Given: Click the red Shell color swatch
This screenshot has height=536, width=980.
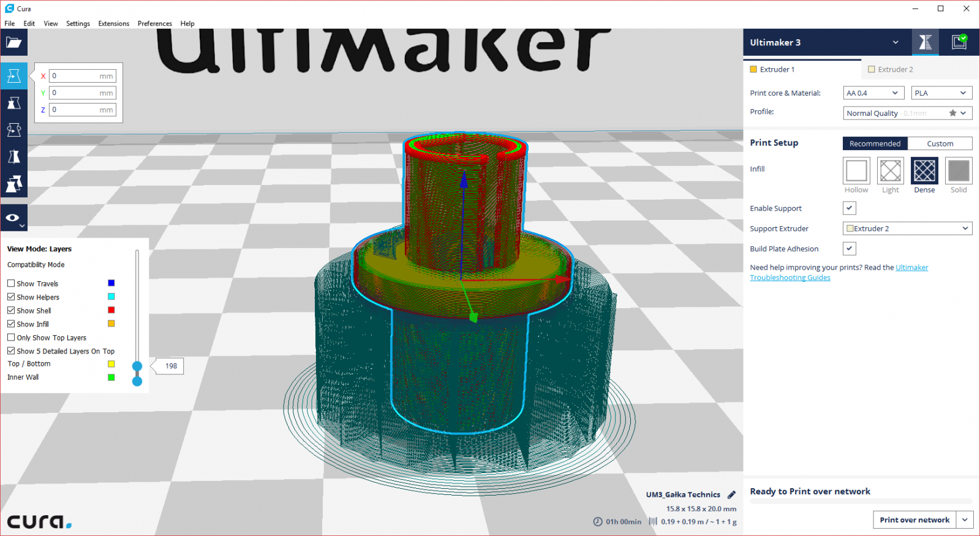Looking at the screenshot, I should click(111, 310).
